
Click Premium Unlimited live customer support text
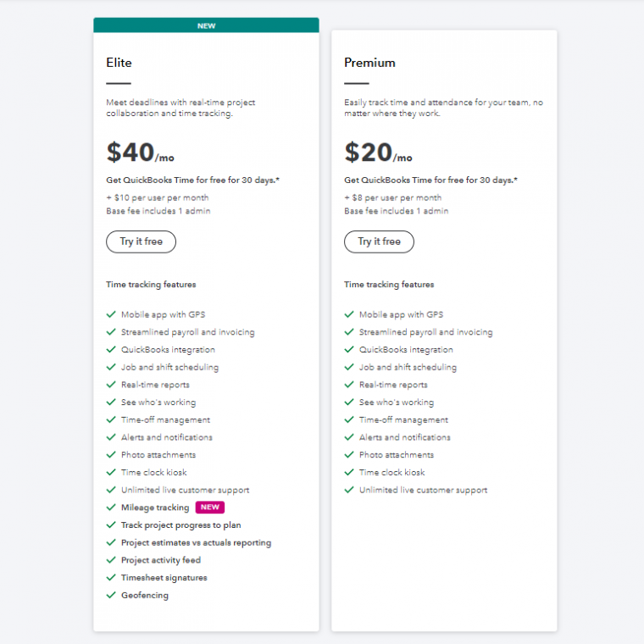pos(423,490)
